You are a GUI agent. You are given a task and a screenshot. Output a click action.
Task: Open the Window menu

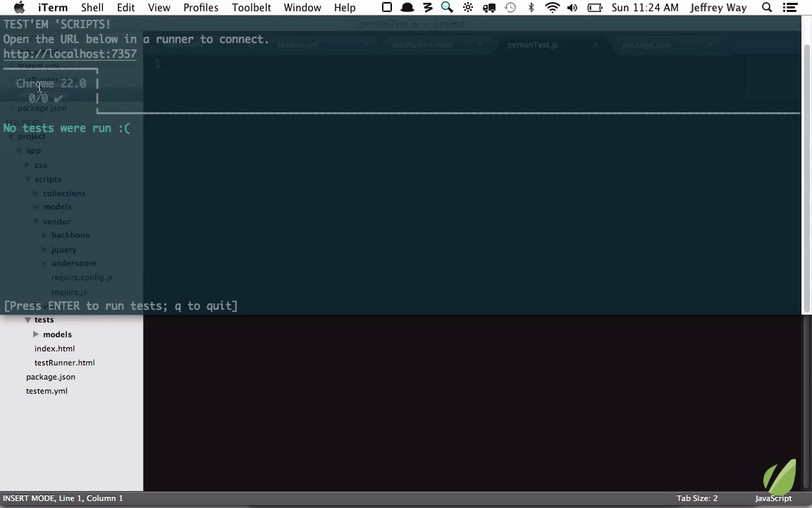pyautogui.click(x=302, y=7)
